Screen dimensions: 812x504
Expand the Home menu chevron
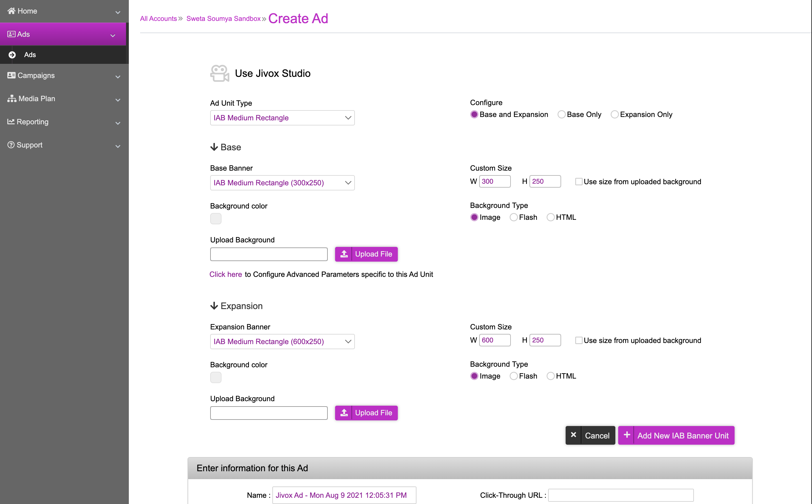(118, 12)
